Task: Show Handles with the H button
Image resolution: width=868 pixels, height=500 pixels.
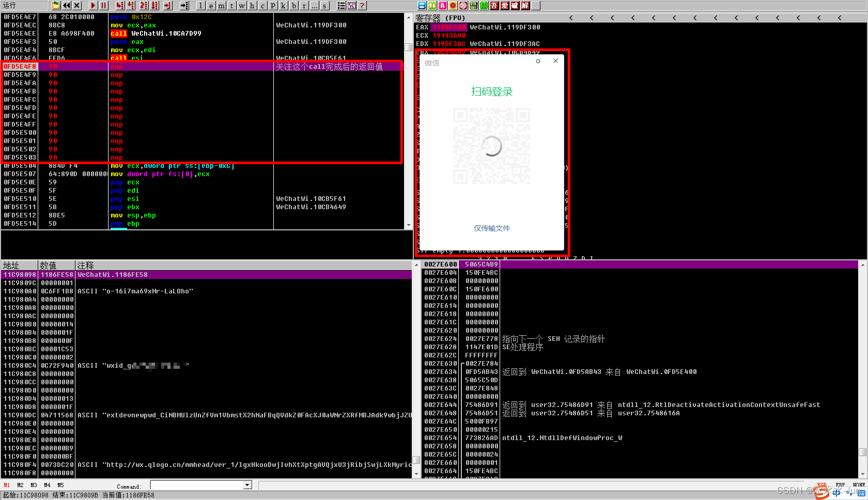Action: tap(252, 6)
